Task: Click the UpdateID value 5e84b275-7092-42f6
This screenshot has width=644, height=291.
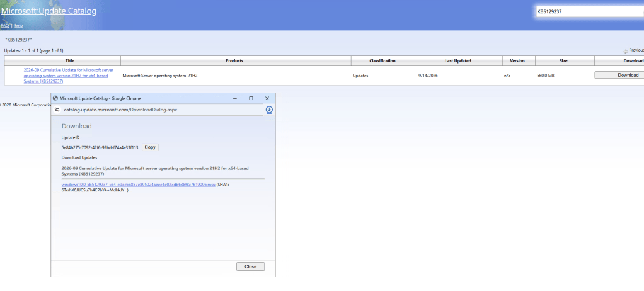Action: click(x=100, y=147)
